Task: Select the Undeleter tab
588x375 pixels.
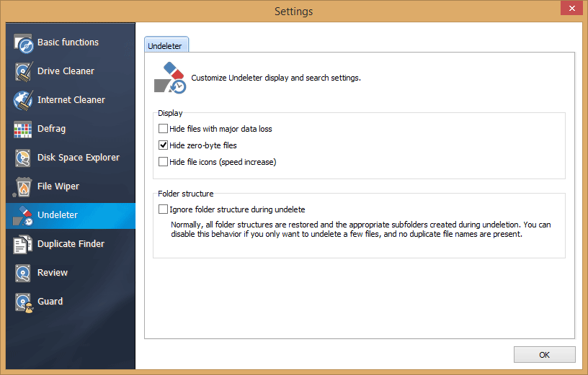Action: 166,45
